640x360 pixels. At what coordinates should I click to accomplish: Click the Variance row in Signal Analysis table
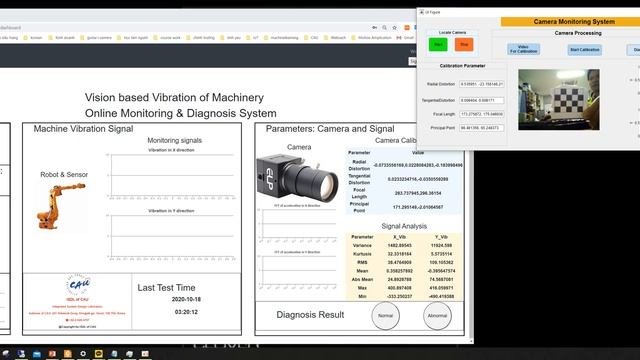404,245
